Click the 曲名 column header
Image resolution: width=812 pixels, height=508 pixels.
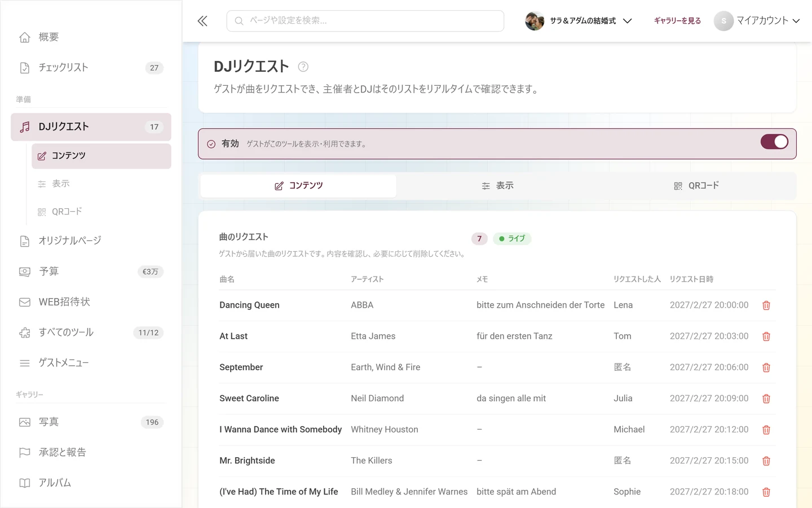227,279
